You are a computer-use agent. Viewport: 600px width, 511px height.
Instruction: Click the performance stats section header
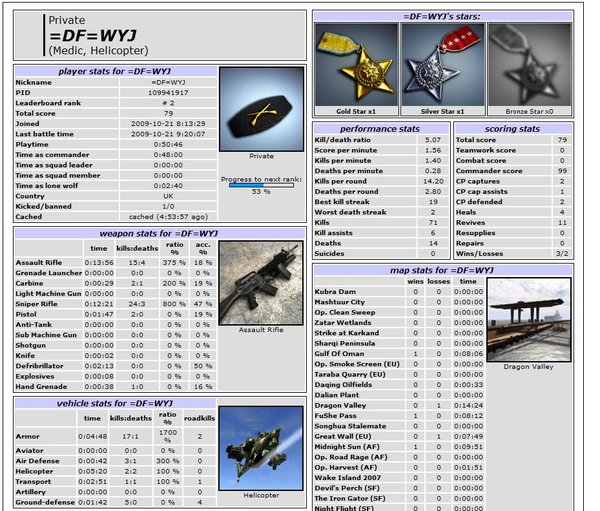click(x=380, y=129)
